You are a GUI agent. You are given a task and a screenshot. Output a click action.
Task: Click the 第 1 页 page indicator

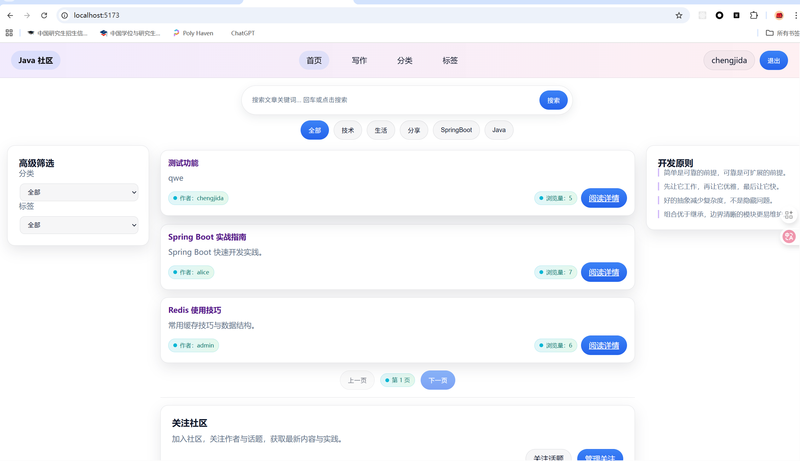tap(397, 380)
